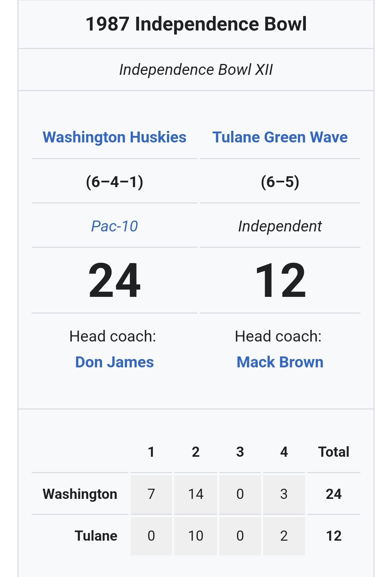Screen dimensions: 392x577
Task: Open the Washington Huskies link
Action: 114,137
